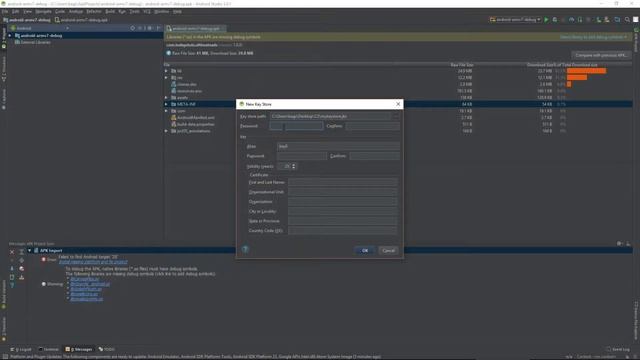Click the City or Locality field
Viewport: 640px width, 360px height.
[342, 211]
